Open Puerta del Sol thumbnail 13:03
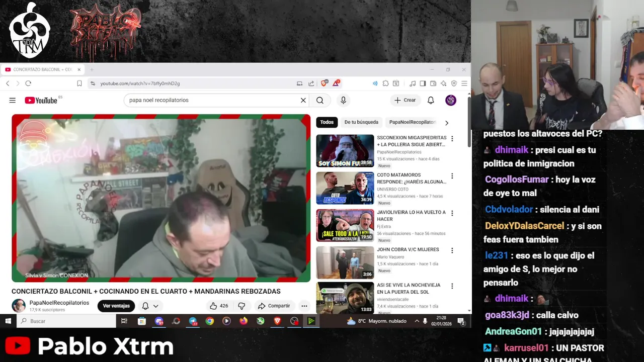The image size is (644, 362). coord(345,298)
